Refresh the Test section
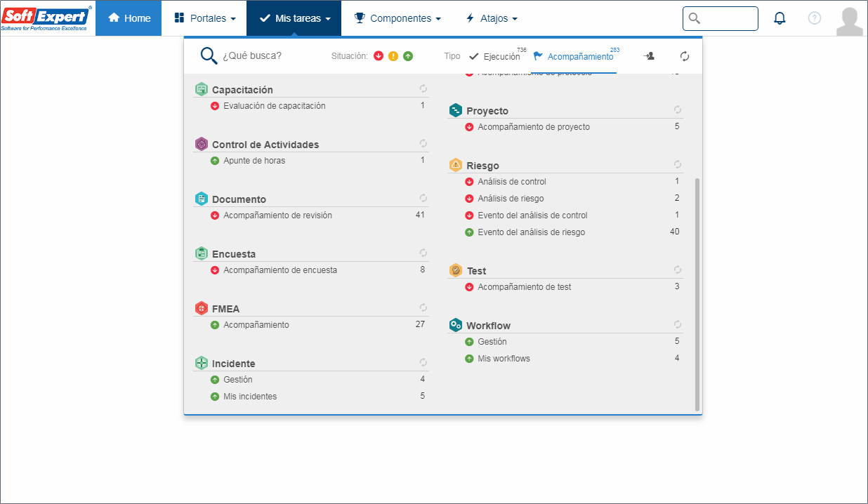The image size is (868, 504). click(678, 270)
